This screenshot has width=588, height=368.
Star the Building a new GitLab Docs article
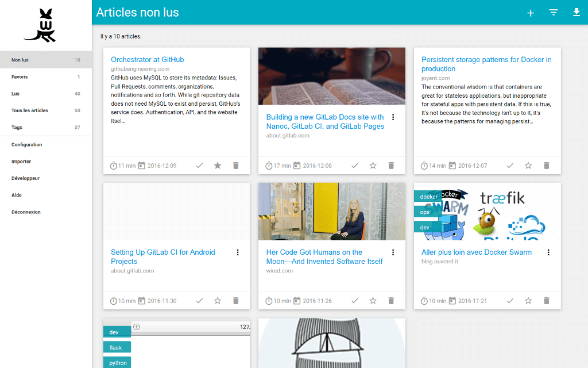(x=373, y=166)
